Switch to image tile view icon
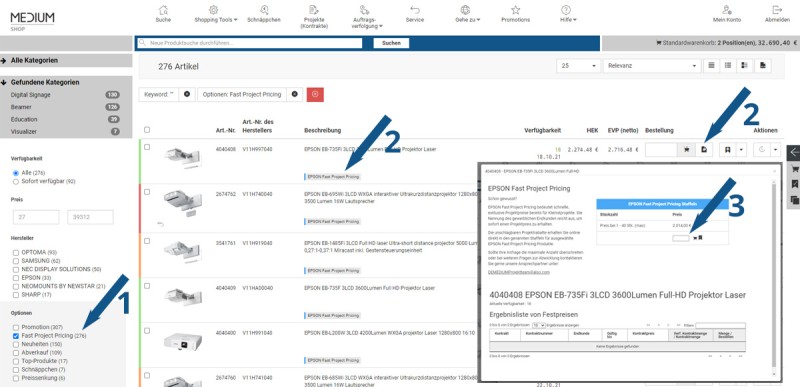The height and width of the screenshot is (387, 800). pos(745,66)
